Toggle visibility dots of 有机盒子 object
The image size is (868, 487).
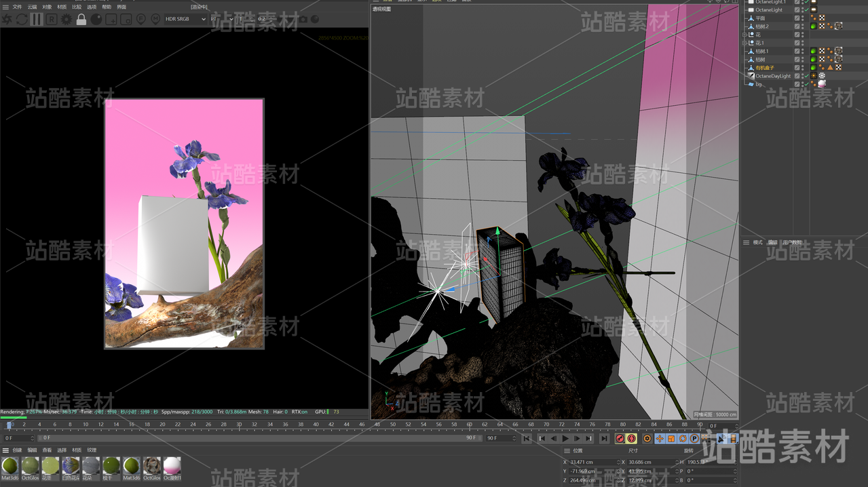pyautogui.click(x=802, y=68)
